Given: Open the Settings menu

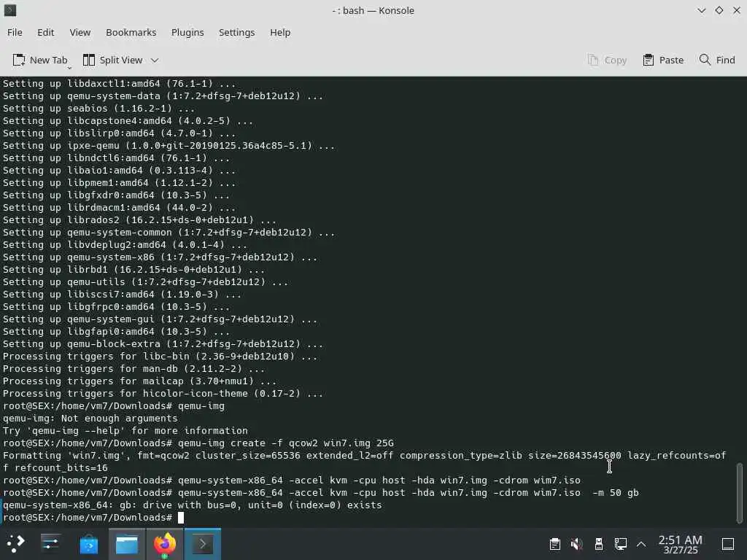Looking at the screenshot, I should 237,32.
